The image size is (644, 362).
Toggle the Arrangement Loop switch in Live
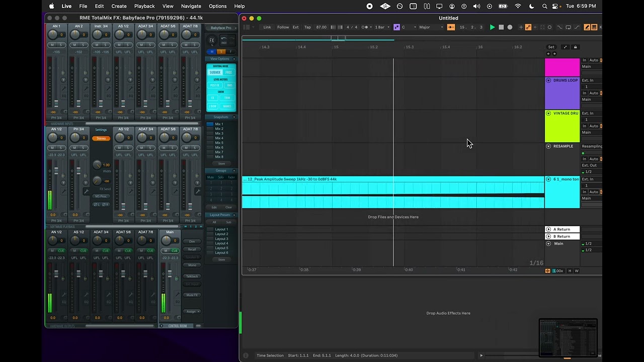568,27
